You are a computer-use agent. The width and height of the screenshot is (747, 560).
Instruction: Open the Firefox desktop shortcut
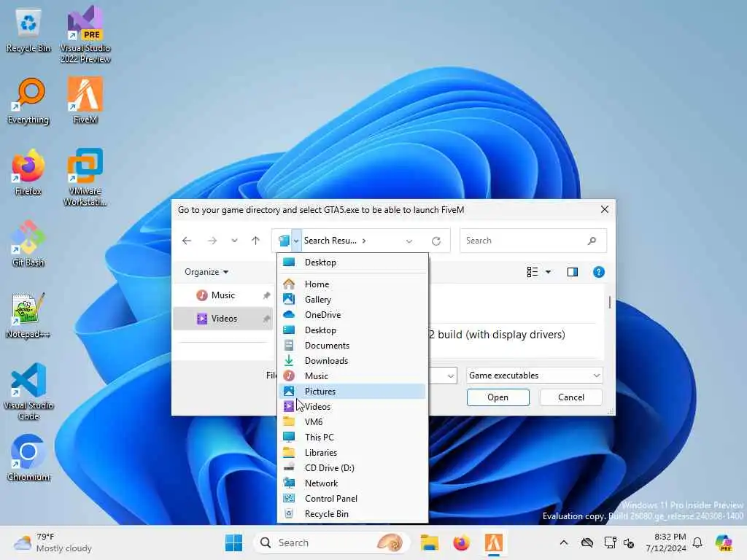(x=28, y=172)
